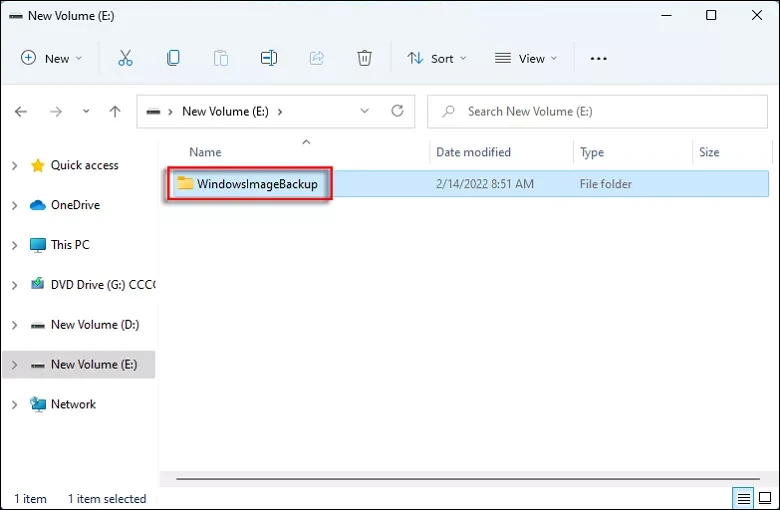Rename the selected folder
Viewport: 780px width, 510px height.
pos(269,58)
